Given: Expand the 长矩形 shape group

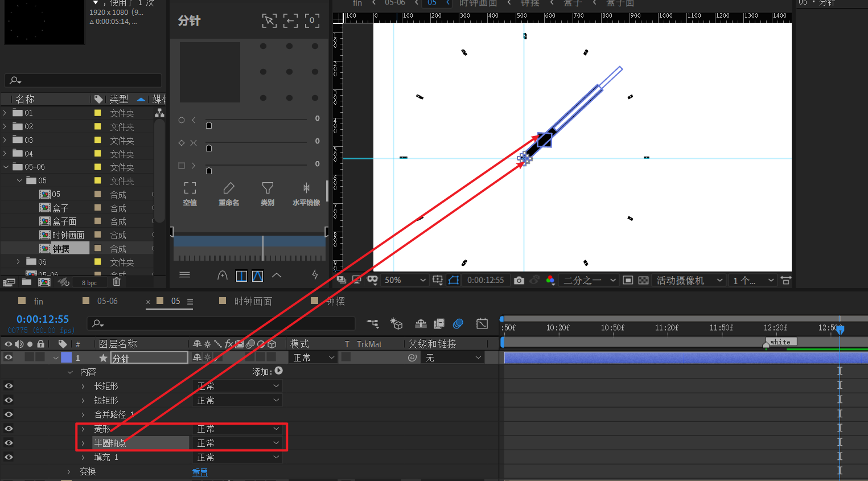Looking at the screenshot, I should tap(83, 387).
